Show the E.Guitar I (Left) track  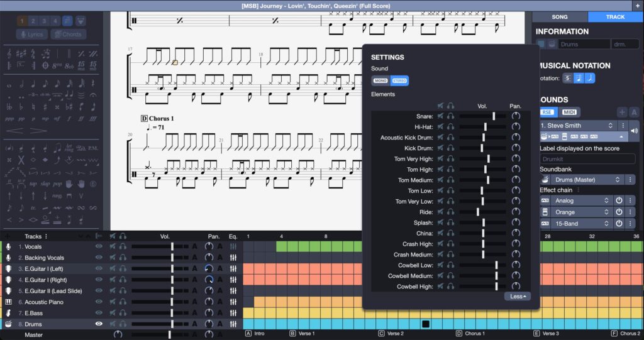(99, 269)
